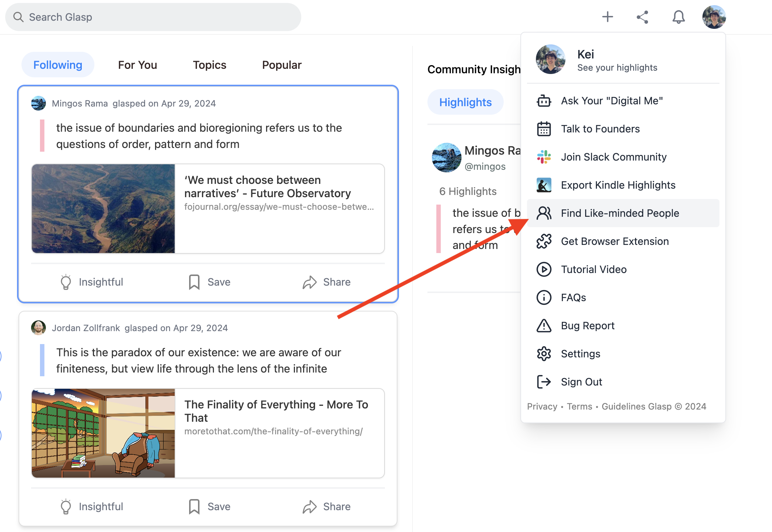Play the Tutorial Video item

(x=593, y=269)
